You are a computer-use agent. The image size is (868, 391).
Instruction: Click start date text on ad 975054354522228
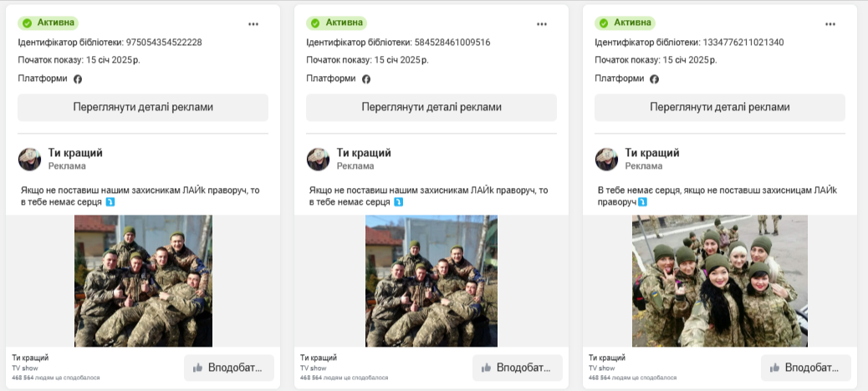(x=79, y=60)
